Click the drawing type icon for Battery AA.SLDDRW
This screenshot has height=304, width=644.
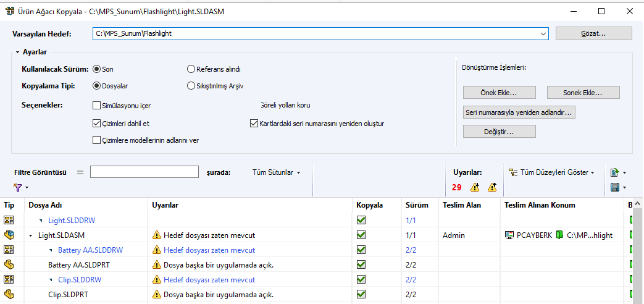tap(9, 250)
